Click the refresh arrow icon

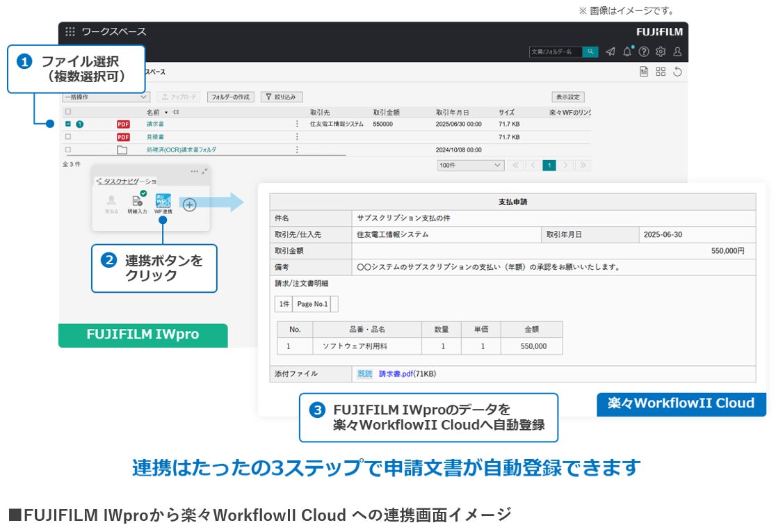(677, 72)
